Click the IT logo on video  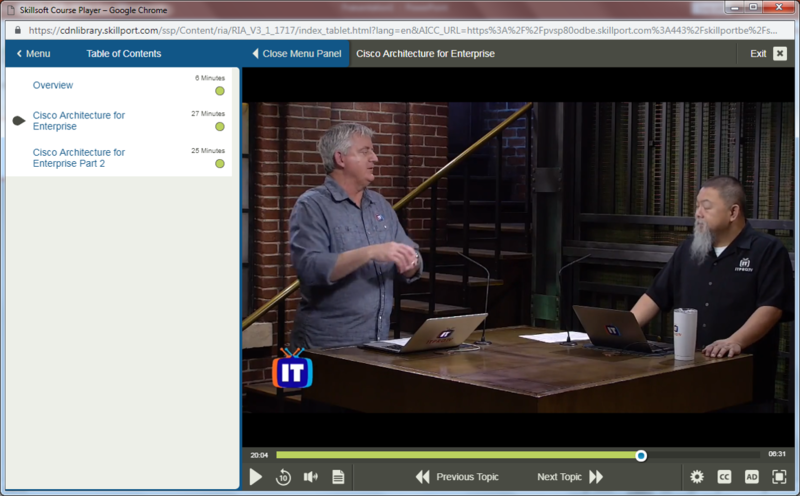(292, 368)
